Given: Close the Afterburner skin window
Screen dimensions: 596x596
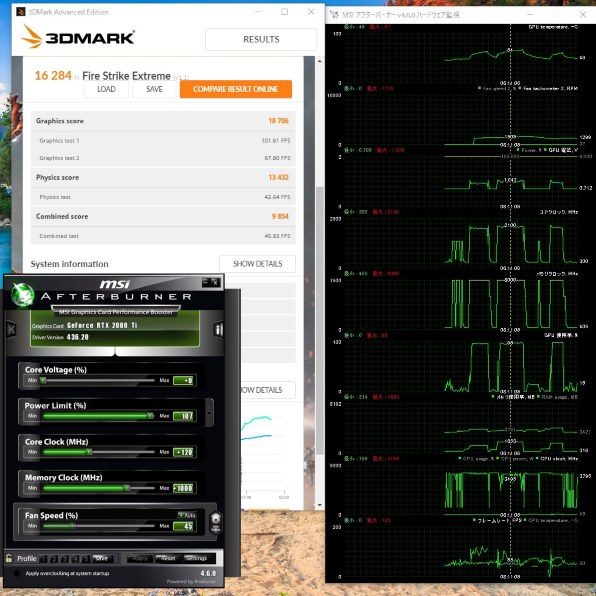Looking at the screenshot, I should click(215, 282).
